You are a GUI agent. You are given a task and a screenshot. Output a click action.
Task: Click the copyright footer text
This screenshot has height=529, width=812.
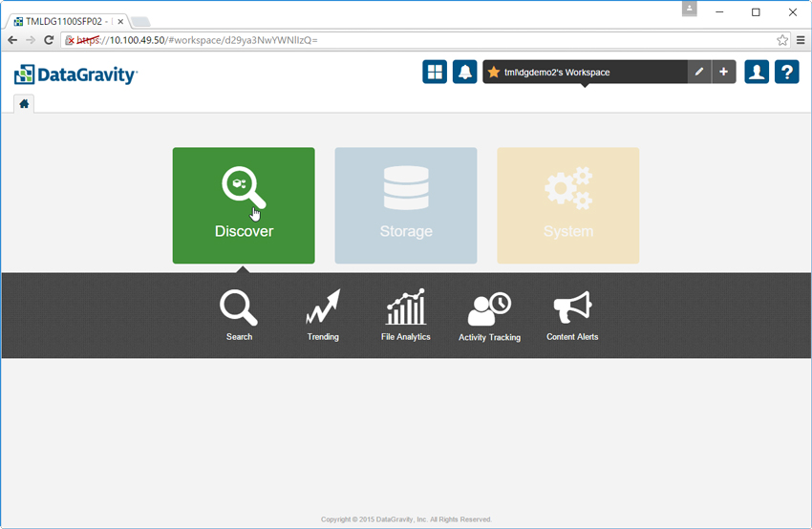coord(406,519)
